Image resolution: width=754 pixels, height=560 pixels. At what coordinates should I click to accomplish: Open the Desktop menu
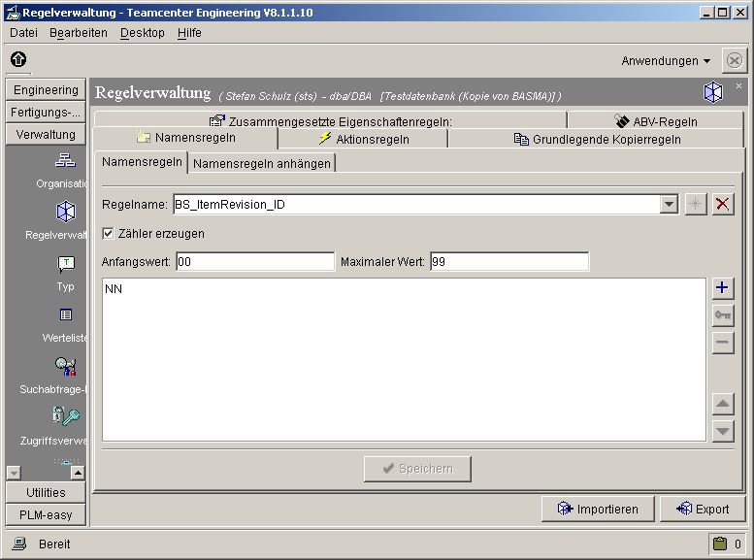point(143,33)
